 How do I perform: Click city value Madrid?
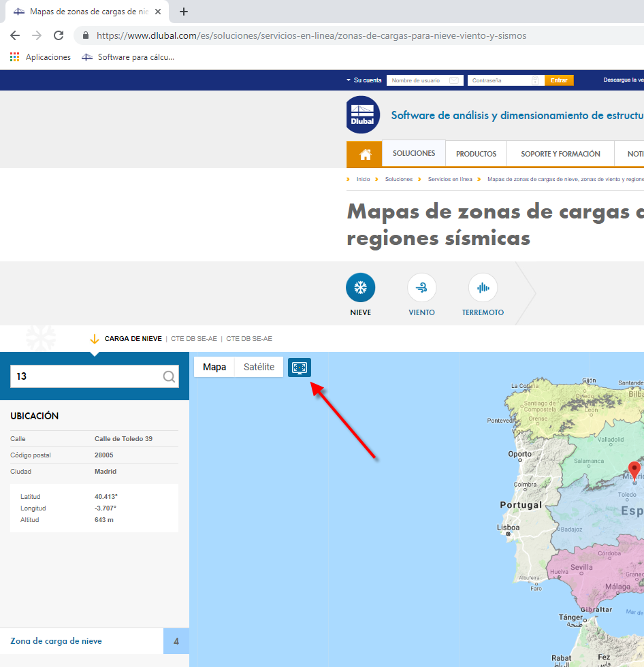click(x=106, y=471)
